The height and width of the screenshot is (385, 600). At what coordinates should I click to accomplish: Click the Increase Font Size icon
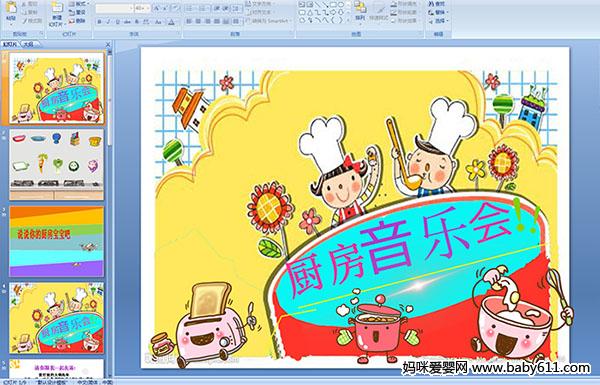pos(157,8)
